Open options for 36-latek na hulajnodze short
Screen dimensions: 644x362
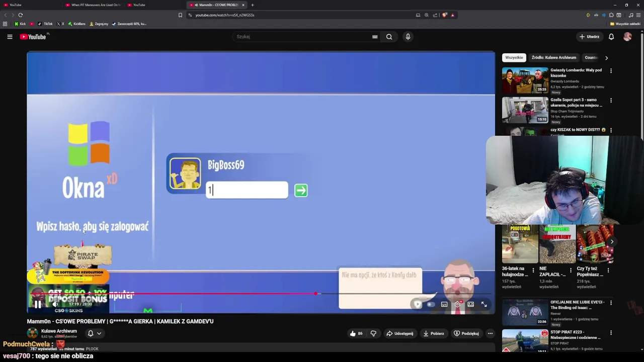pyautogui.click(x=533, y=270)
